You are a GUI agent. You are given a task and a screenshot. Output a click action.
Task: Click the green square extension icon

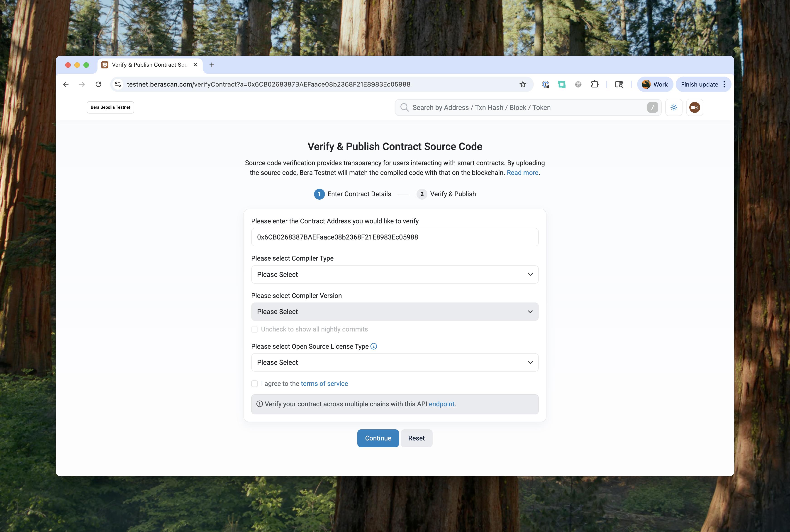pyautogui.click(x=562, y=84)
